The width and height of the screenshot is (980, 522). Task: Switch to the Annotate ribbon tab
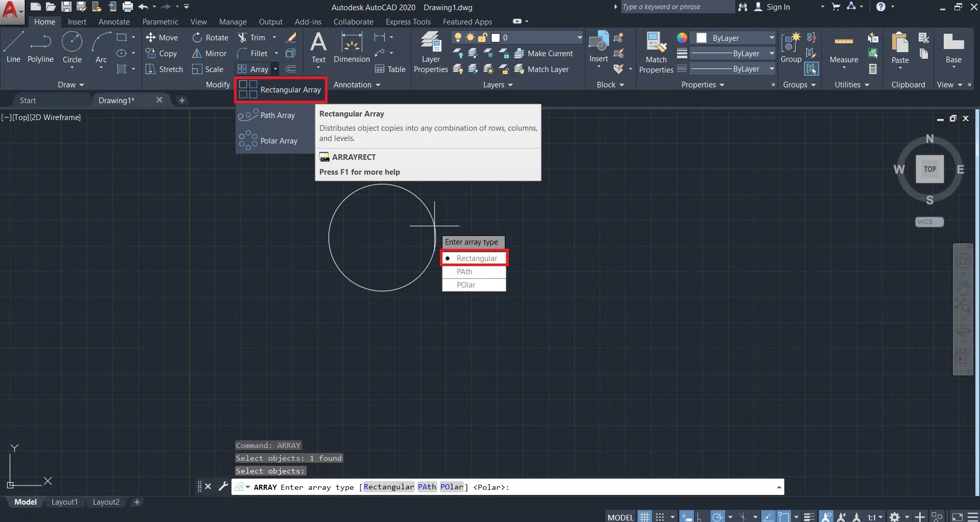click(x=114, y=22)
